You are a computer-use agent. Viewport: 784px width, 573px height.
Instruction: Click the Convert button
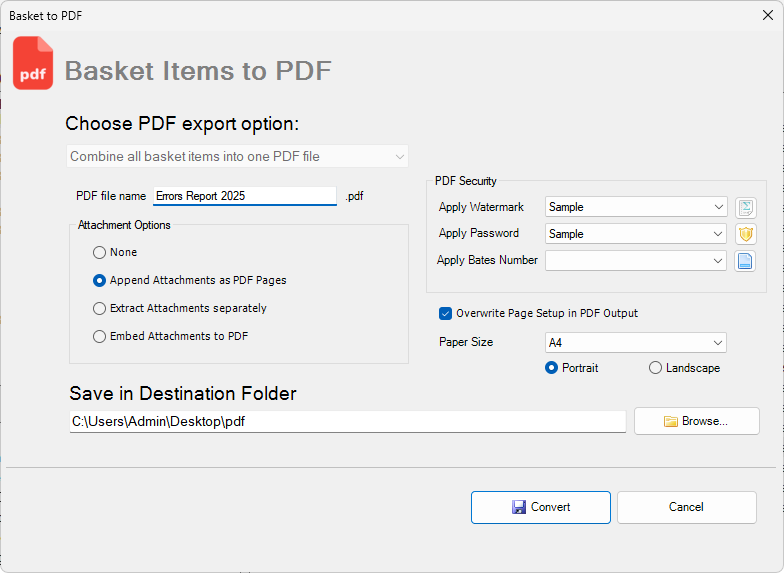[540, 507]
